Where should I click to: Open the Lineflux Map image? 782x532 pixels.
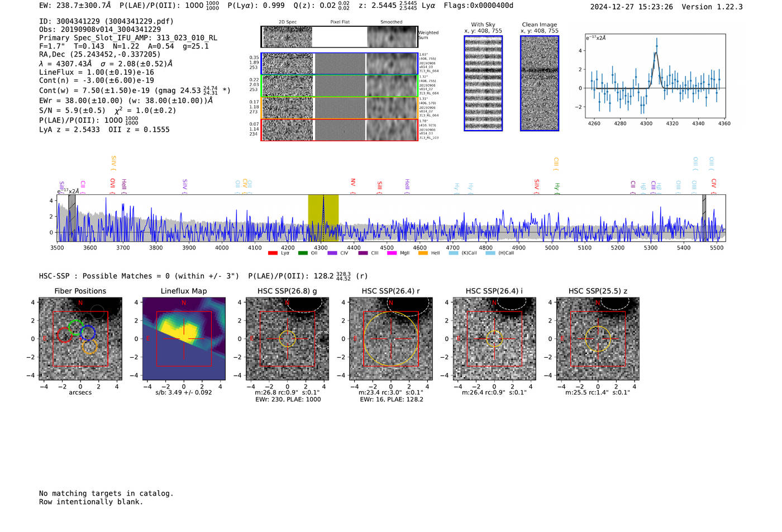[x=184, y=339]
